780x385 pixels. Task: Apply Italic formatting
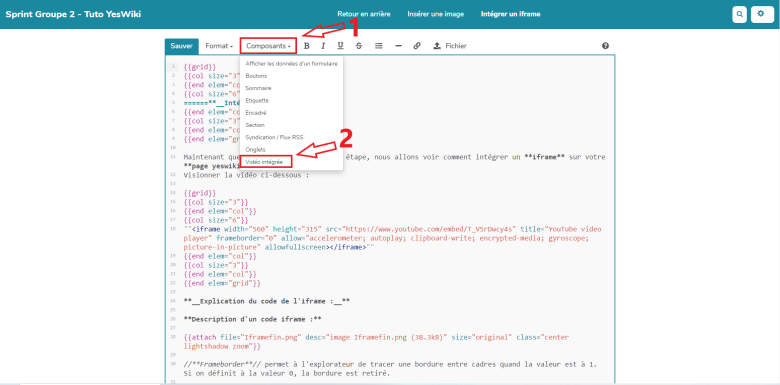323,46
